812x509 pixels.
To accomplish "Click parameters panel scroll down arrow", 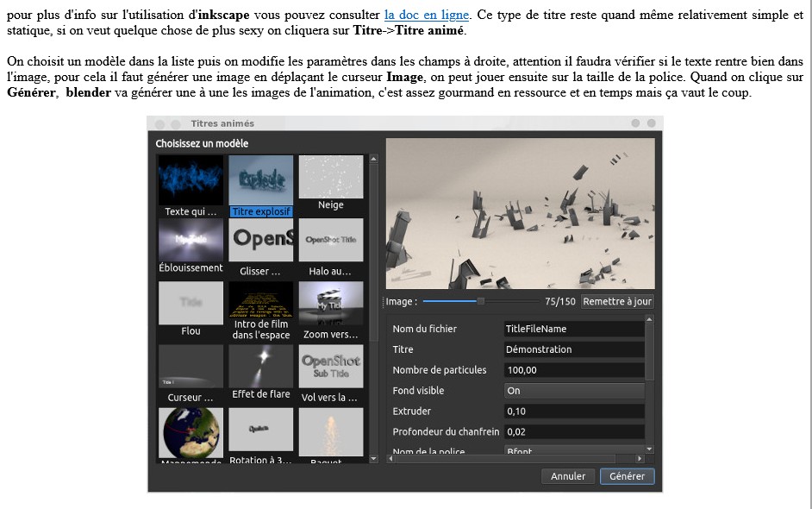I will pos(649,449).
